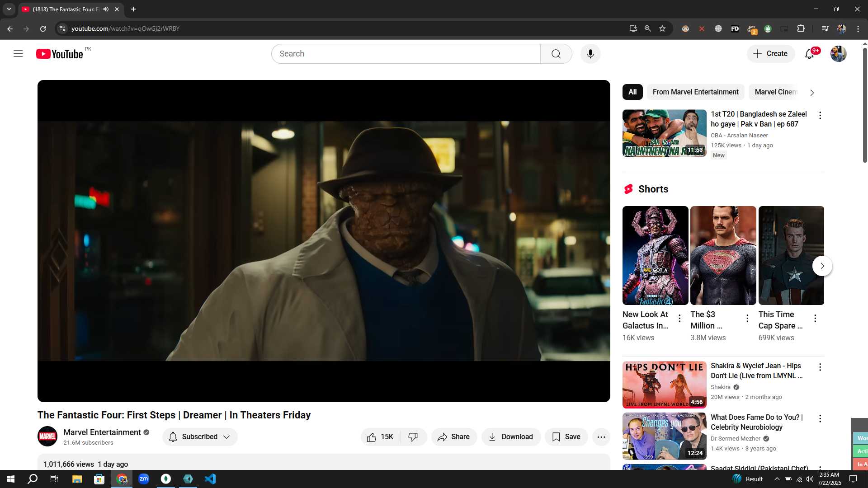Like the video with thumbs up
This screenshot has width=868, height=488.
coord(381,437)
